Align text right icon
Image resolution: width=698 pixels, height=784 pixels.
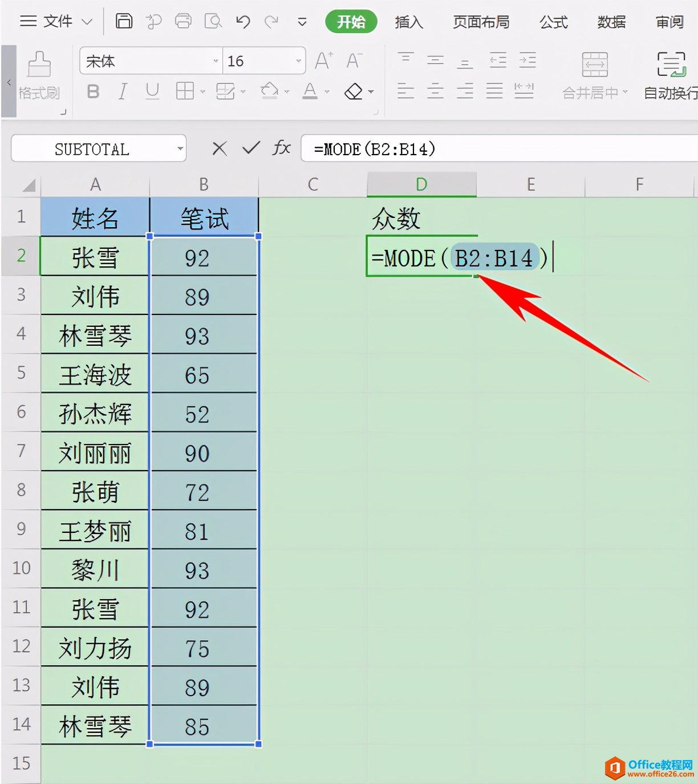coord(465,91)
